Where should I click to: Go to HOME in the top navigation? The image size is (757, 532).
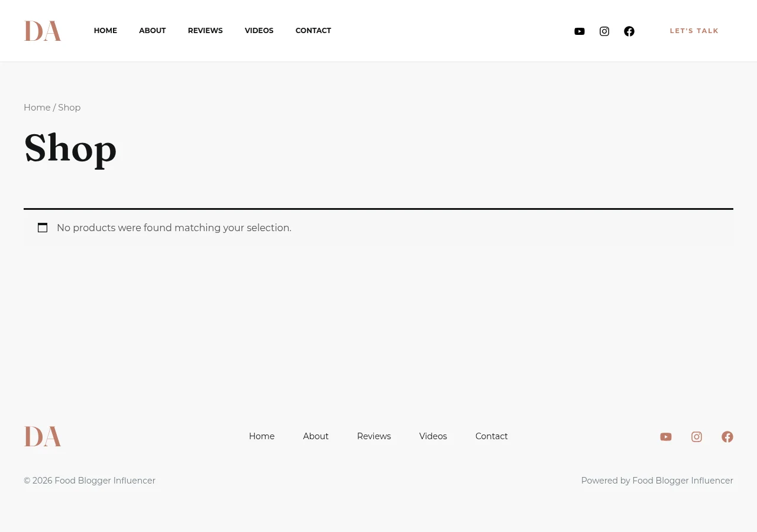coord(105,31)
